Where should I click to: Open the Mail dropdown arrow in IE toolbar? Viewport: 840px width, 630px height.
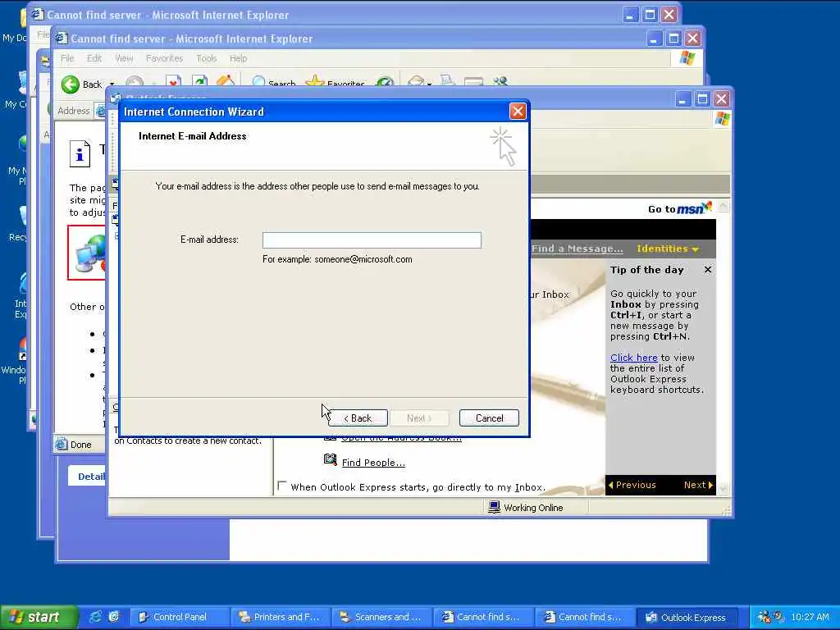(429, 84)
